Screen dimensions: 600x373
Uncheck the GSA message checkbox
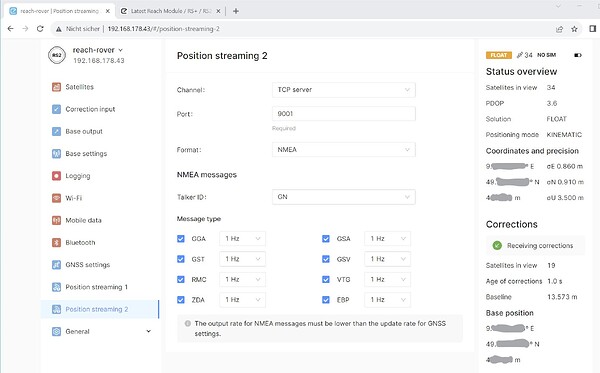point(326,238)
